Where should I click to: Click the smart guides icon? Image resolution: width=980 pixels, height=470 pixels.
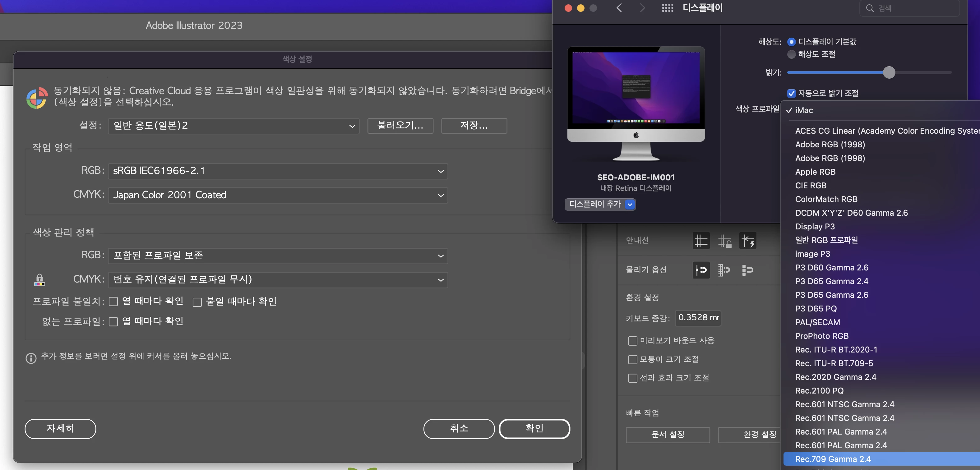747,241
